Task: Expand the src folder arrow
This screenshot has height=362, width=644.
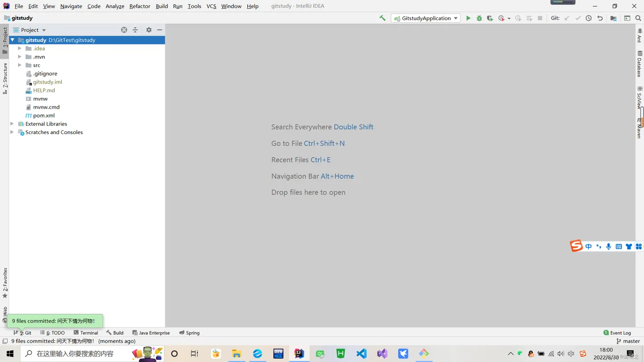Action: pos(19,65)
